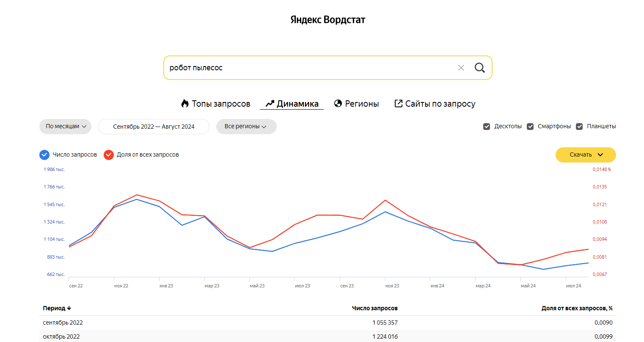Screen dimensions: 644x342
Task: Open the Регионы tab
Action: point(357,104)
